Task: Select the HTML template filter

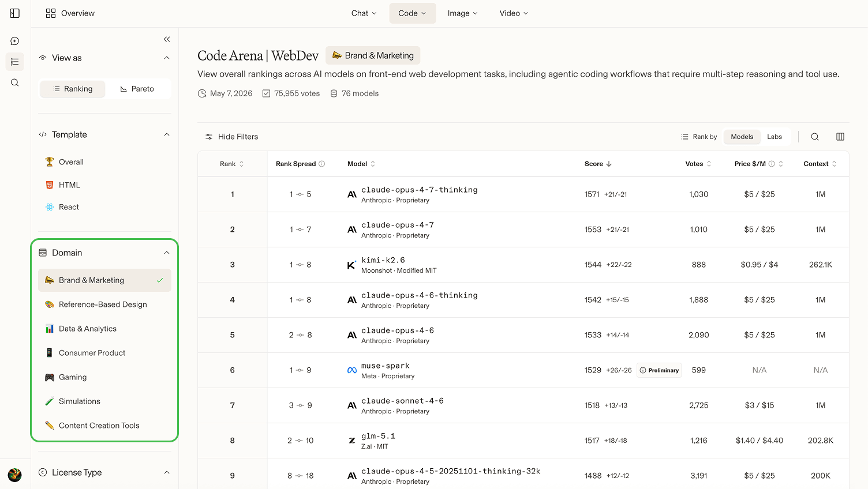Action: coord(104,185)
